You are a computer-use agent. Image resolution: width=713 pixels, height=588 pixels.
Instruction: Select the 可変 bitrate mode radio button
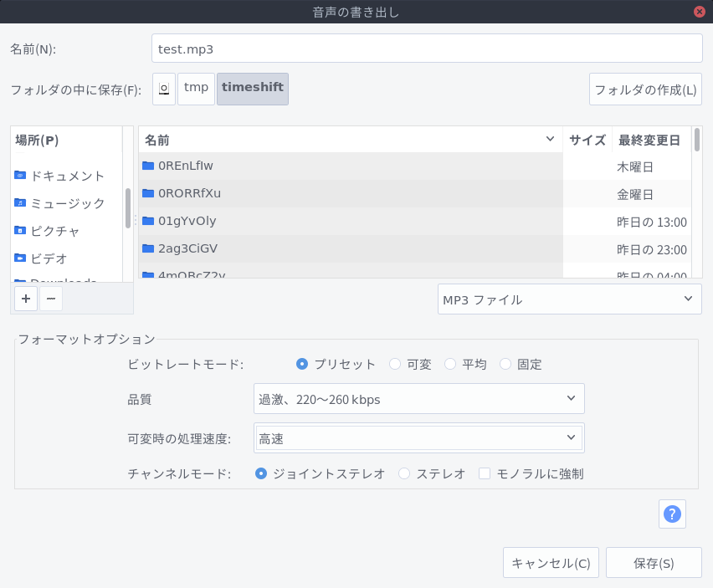click(394, 364)
